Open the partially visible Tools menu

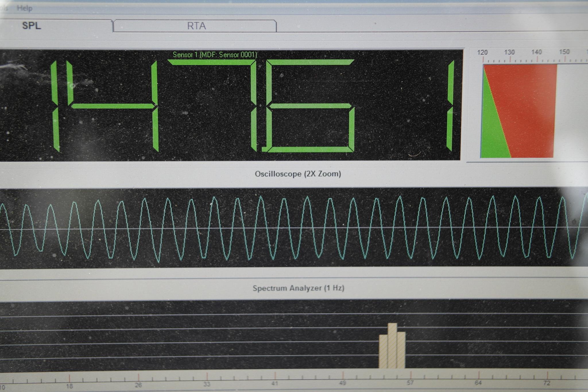click(x=3, y=8)
